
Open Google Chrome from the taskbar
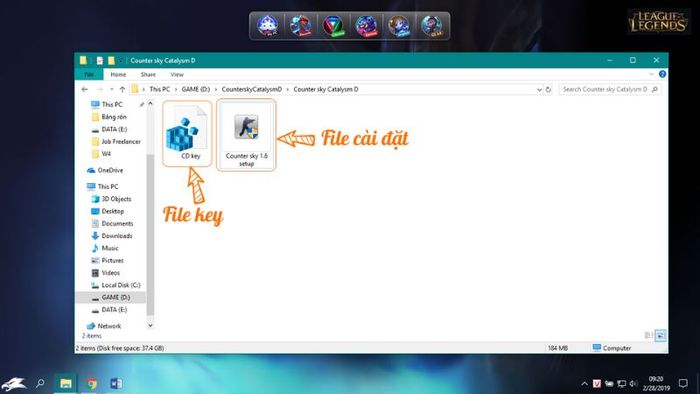(92, 383)
